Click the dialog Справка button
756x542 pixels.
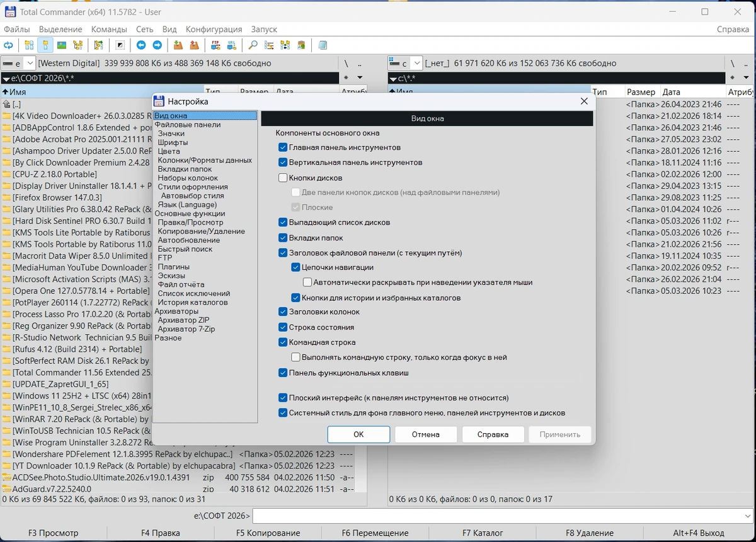click(x=493, y=434)
